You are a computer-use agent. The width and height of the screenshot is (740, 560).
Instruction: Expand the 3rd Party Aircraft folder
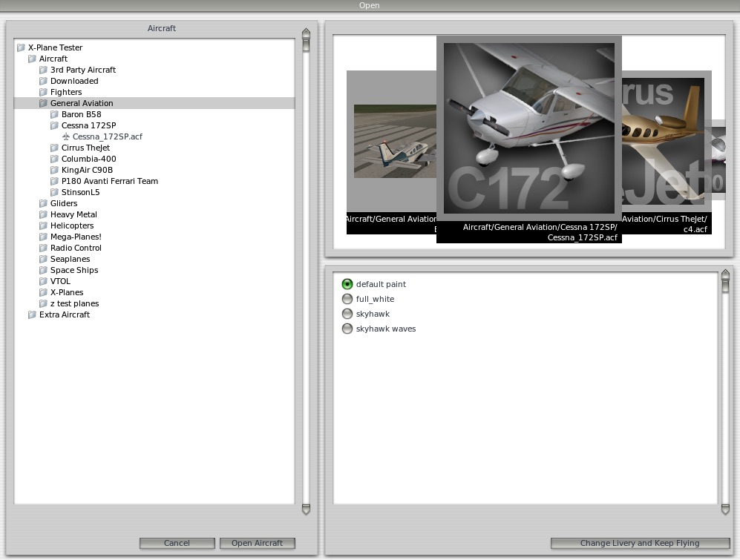85,70
